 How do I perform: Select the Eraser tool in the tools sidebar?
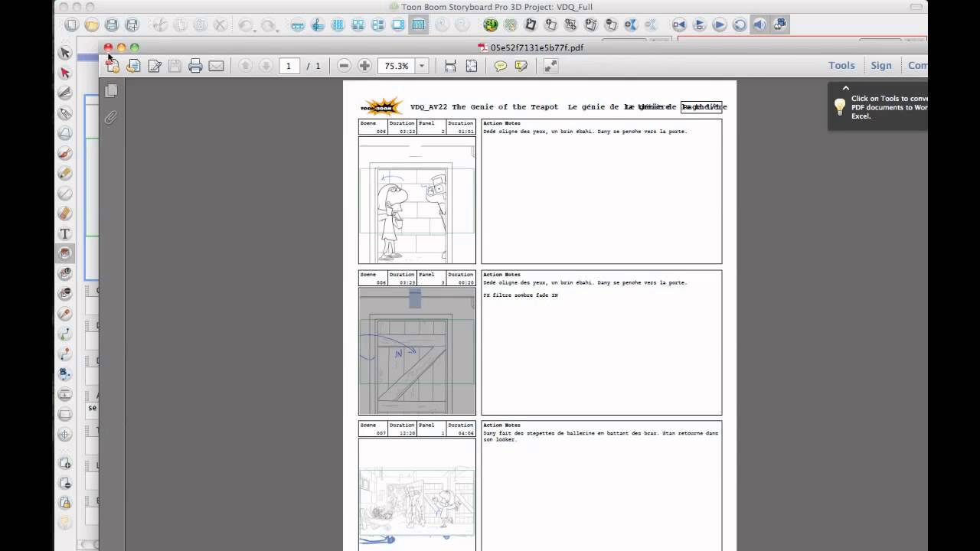pos(65,214)
